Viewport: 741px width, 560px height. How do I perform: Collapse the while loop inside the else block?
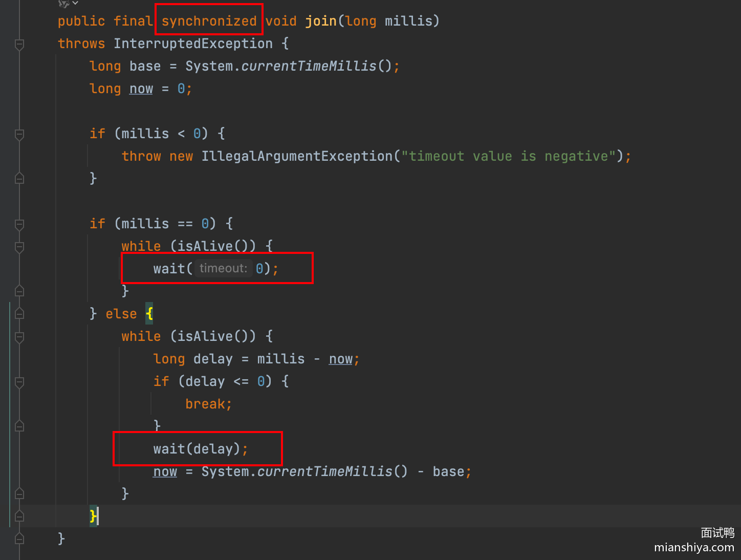click(19, 337)
